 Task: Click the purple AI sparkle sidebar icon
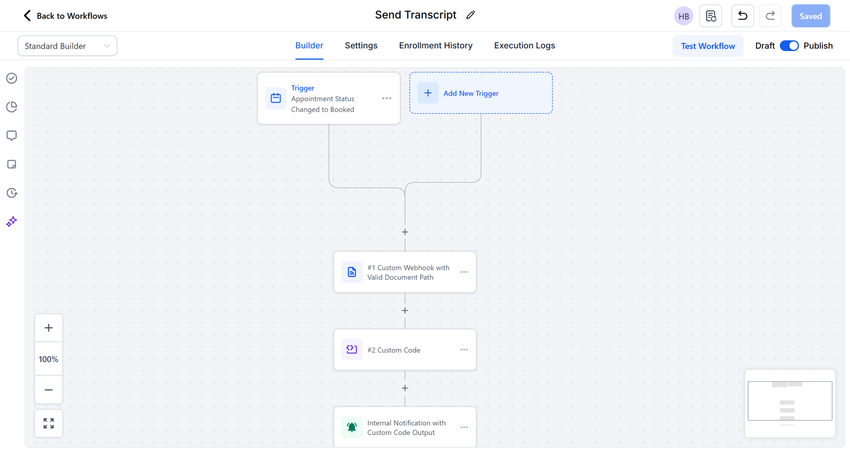tap(12, 221)
